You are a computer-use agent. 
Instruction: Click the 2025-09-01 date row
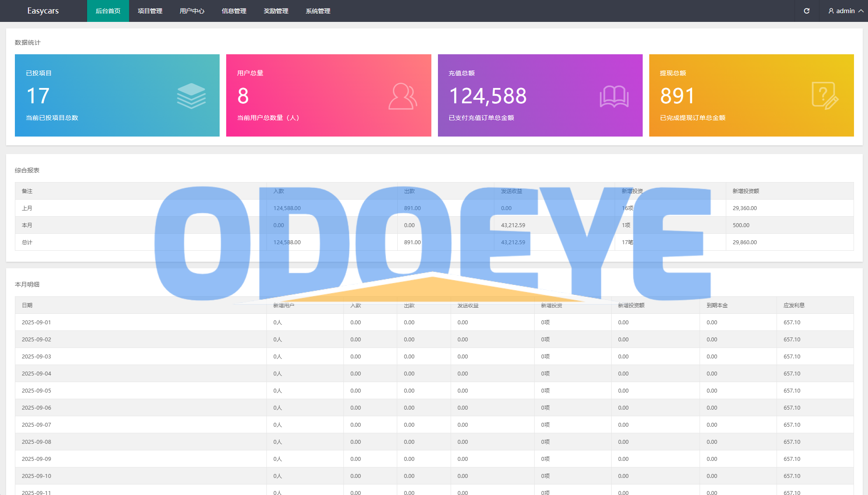click(36, 322)
